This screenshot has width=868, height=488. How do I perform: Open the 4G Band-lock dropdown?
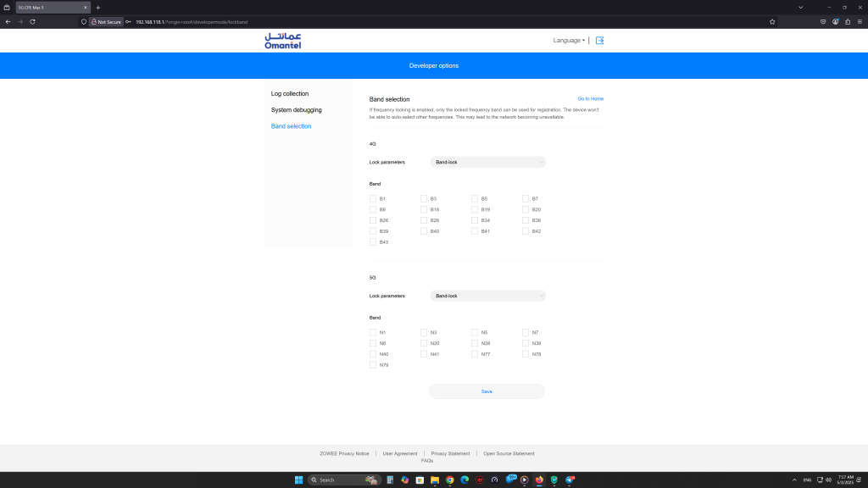pyautogui.click(x=487, y=162)
